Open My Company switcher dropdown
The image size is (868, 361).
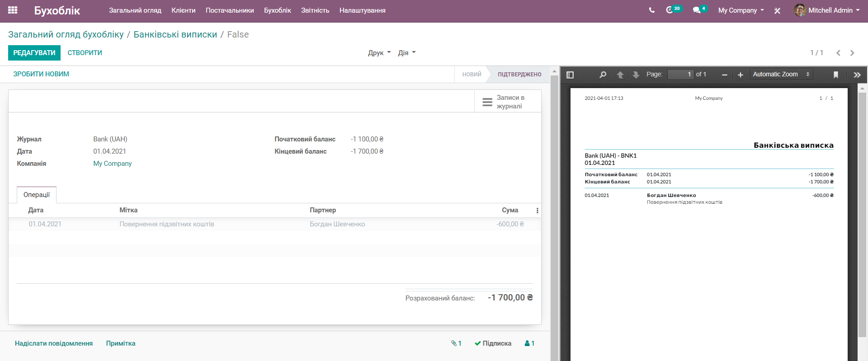741,10
